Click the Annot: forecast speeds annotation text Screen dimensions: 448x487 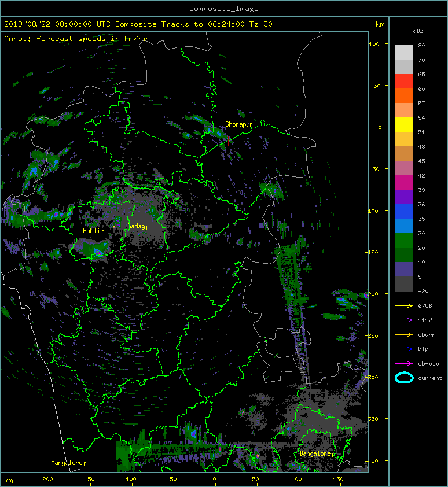76,39
